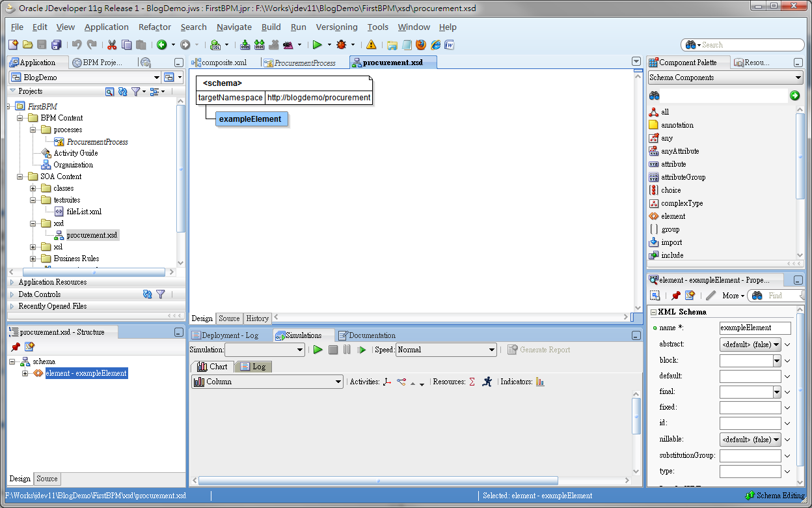Viewport: 812px width, 508px height.
Task: Click the name field containing exampleElement
Action: [755, 328]
